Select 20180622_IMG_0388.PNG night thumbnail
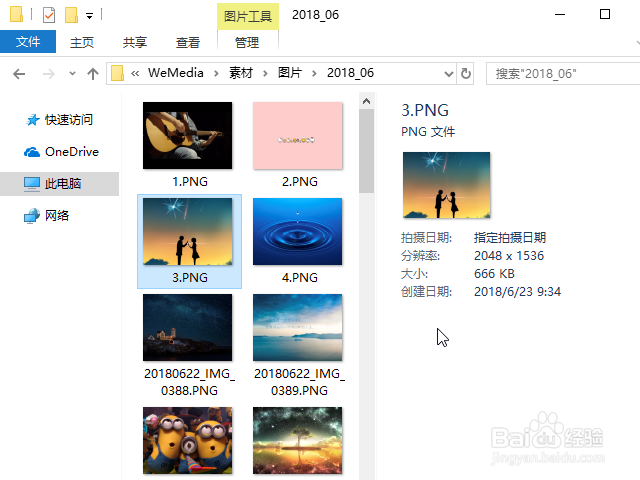The width and height of the screenshot is (640, 480). point(187,327)
